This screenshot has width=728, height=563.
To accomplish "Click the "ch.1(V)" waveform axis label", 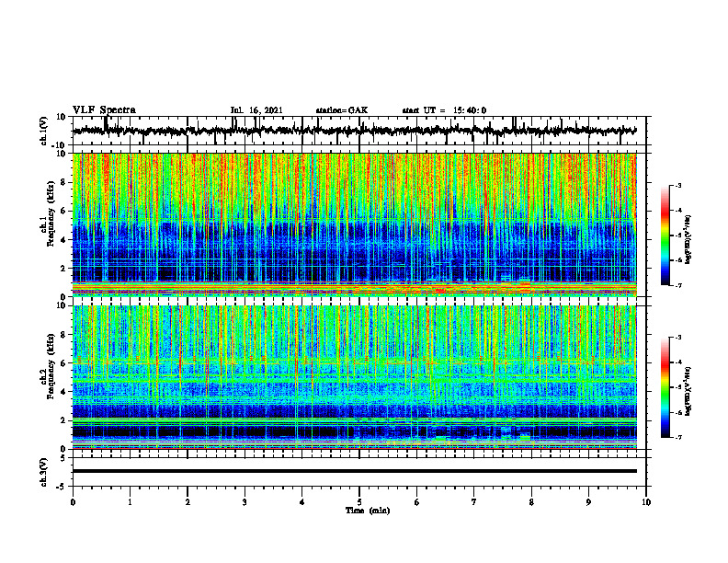I will point(44,131).
